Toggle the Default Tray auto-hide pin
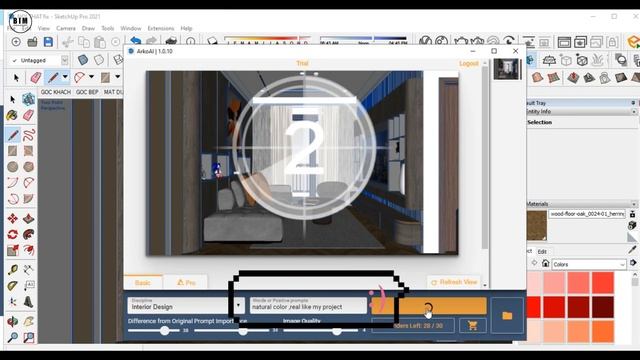640x360 pixels. tap(633, 103)
